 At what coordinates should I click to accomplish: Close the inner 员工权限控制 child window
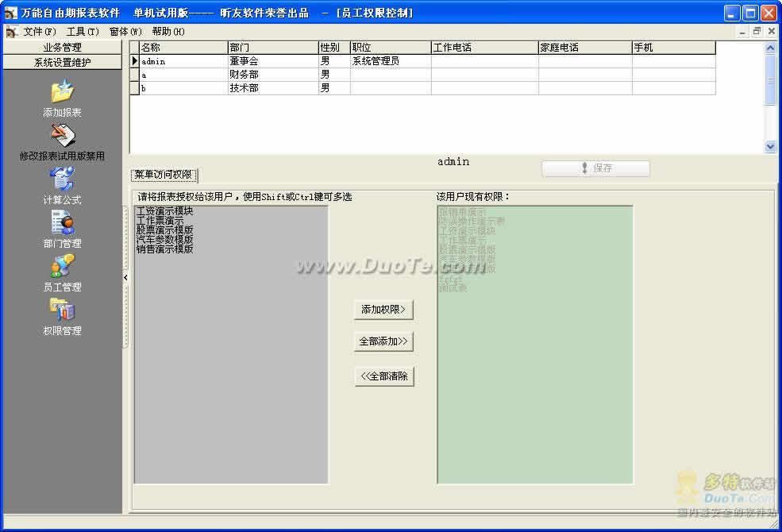771,32
